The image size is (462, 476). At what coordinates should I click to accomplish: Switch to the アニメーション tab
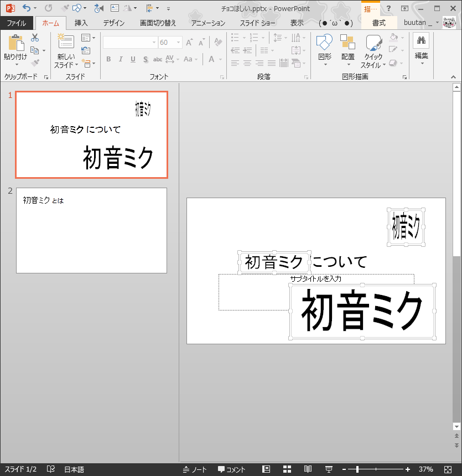pyautogui.click(x=208, y=23)
